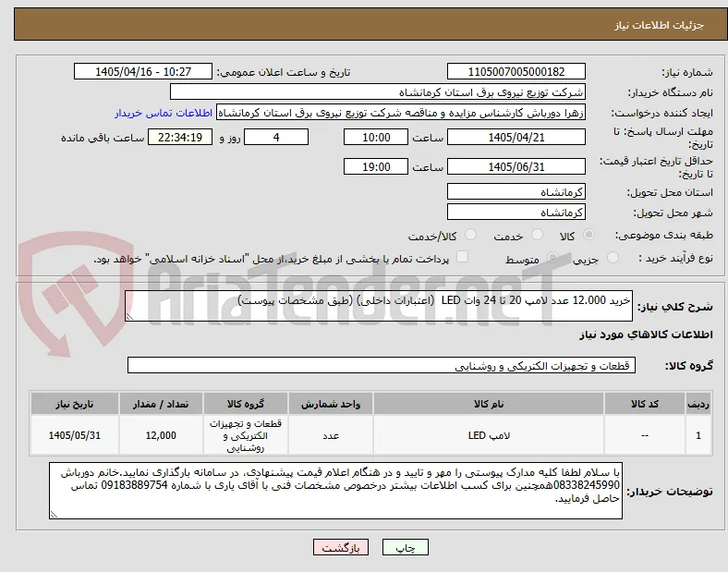
Task: Click the اطلاعات کالاهای مورد نیاز heading
Action: tap(646, 335)
